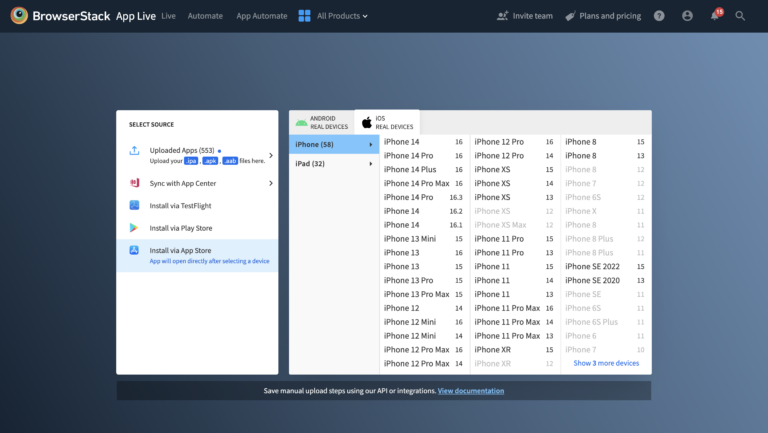Screen dimensions: 768x433
Task: Click the Play Store icon
Action: 134,228
